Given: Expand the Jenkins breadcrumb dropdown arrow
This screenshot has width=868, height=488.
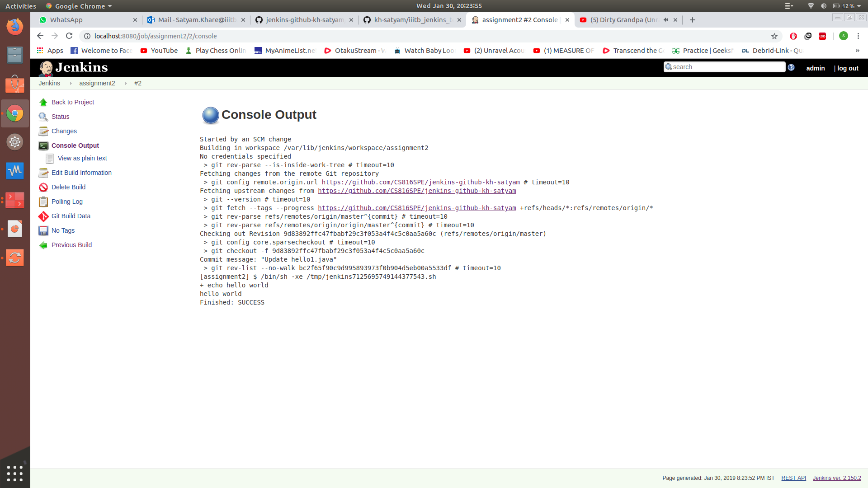Looking at the screenshot, I should click(71, 84).
